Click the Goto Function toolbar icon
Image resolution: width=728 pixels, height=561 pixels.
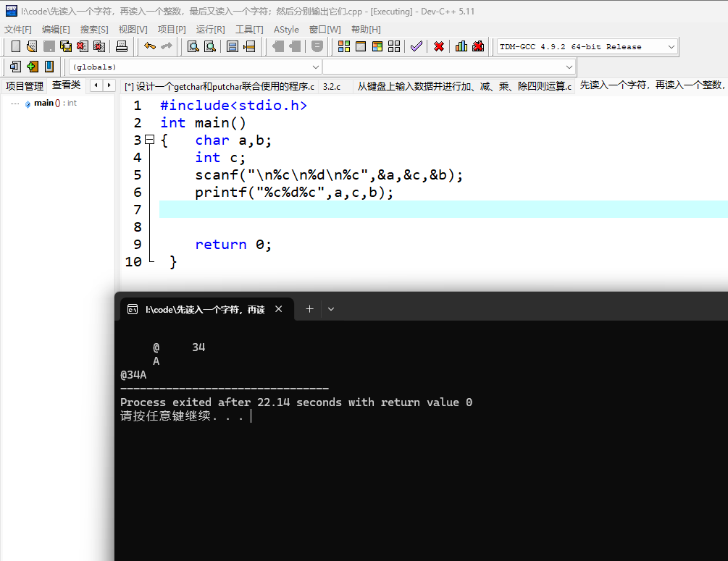tap(233, 46)
